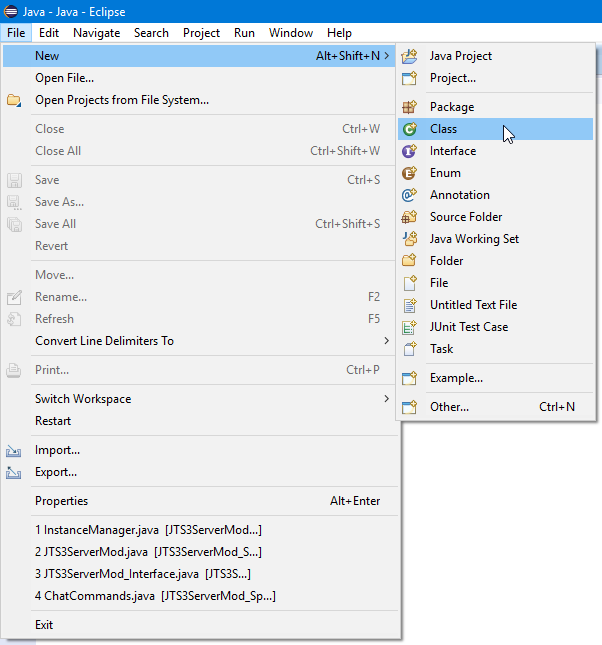Click the Import icon
The image size is (602, 645).
click(14, 450)
